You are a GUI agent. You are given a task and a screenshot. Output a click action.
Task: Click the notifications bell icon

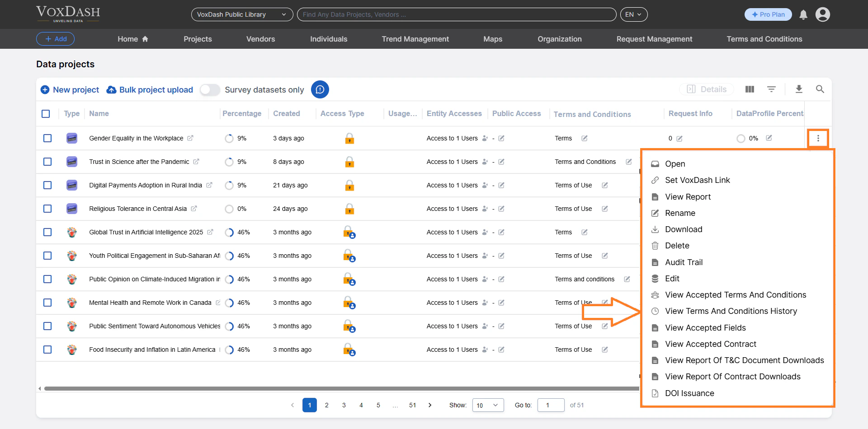point(803,14)
